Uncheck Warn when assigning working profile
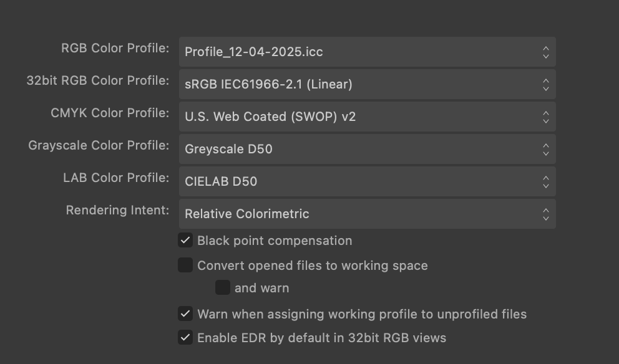Screen dimensions: 619x364 pos(185,314)
